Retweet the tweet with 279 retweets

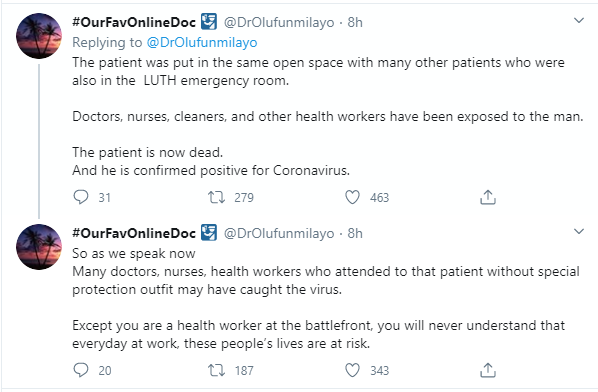(x=216, y=197)
